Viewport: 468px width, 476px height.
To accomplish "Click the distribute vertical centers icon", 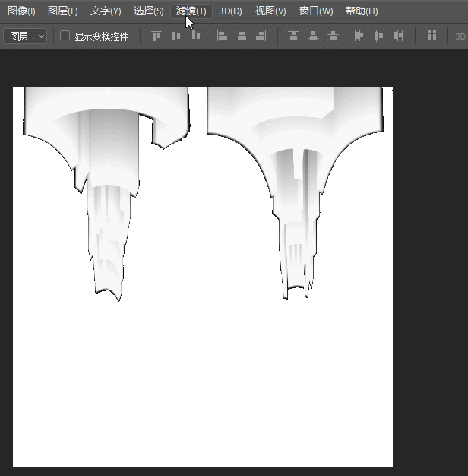I will (313, 36).
